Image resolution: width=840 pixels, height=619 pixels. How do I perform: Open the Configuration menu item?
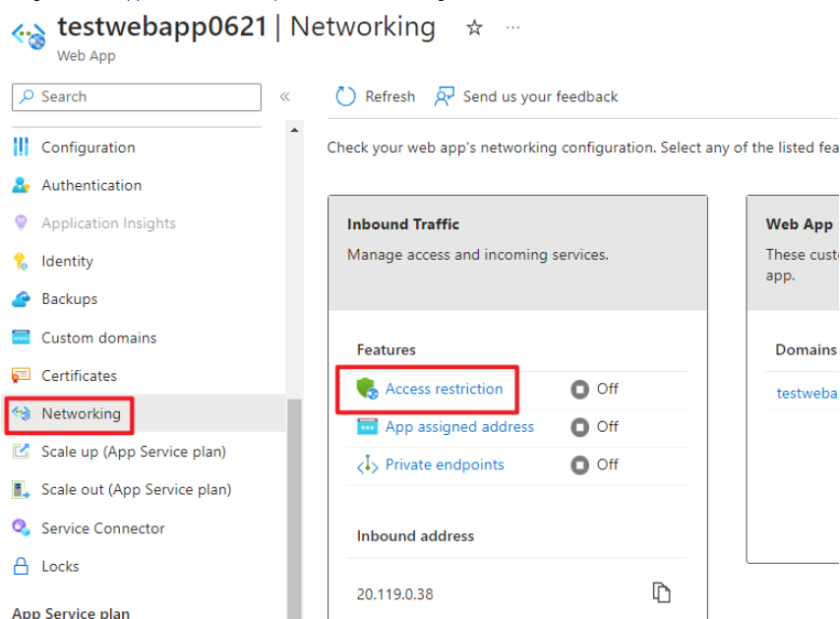pos(89,148)
